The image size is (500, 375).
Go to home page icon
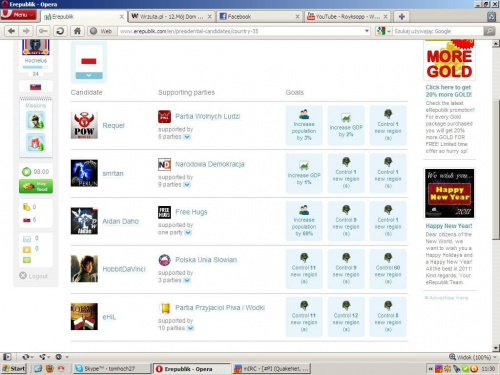tap(77, 31)
